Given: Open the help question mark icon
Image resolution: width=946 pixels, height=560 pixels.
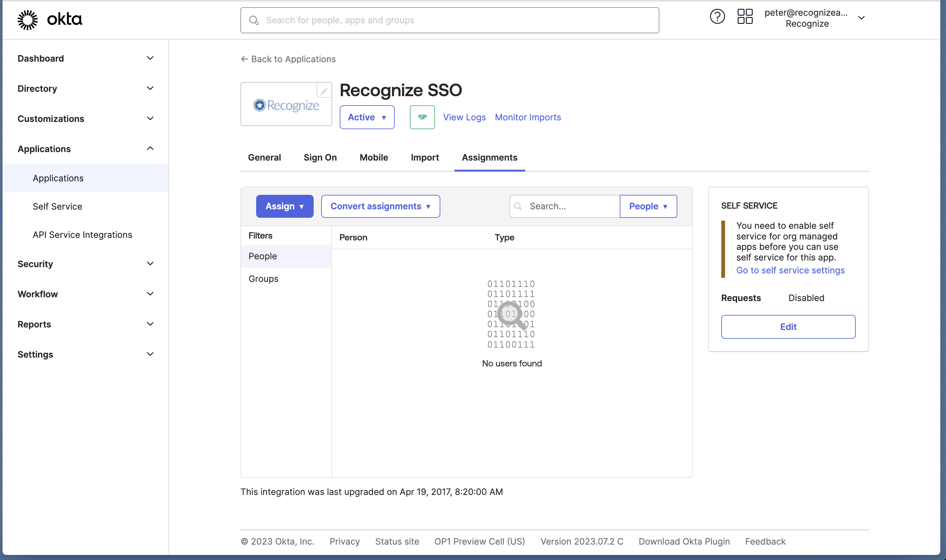Looking at the screenshot, I should 717,17.
